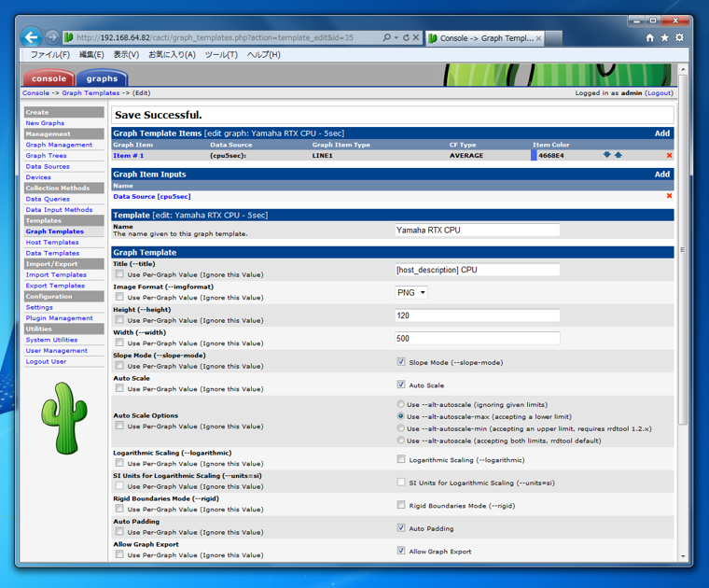The width and height of the screenshot is (709, 588).
Task: Move Item # 1 down with arrow icon
Action: tap(606, 155)
